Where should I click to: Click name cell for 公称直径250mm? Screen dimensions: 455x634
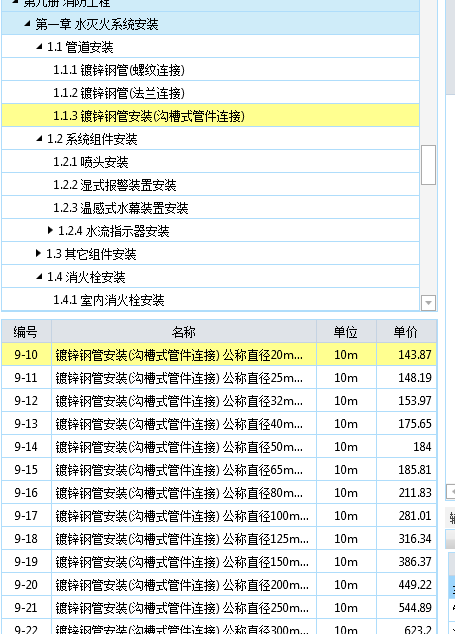click(x=184, y=608)
